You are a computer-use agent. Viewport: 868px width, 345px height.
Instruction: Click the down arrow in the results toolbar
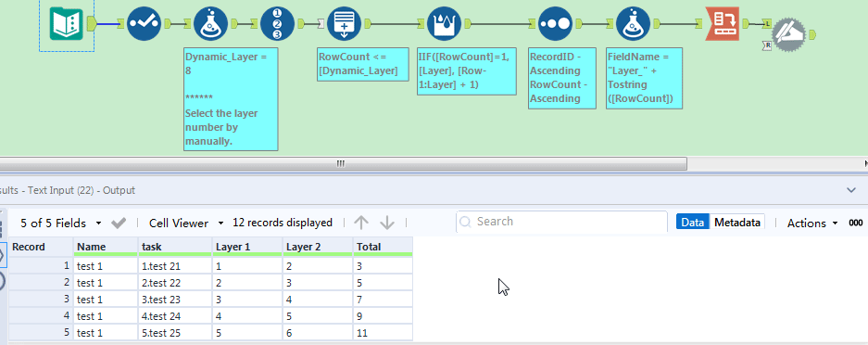pyautogui.click(x=387, y=223)
